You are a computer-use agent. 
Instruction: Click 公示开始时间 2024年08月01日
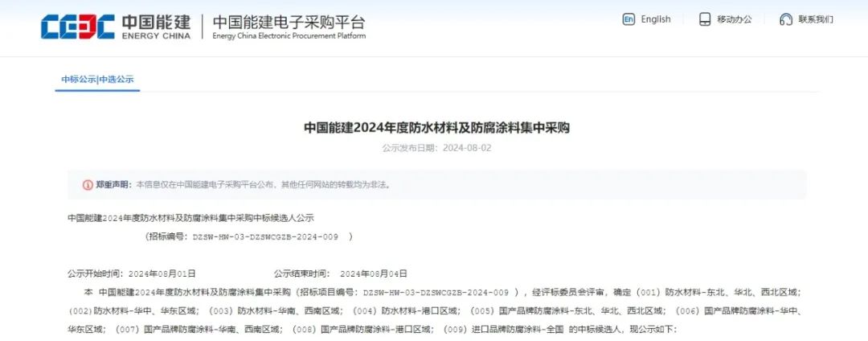coord(132,273)
